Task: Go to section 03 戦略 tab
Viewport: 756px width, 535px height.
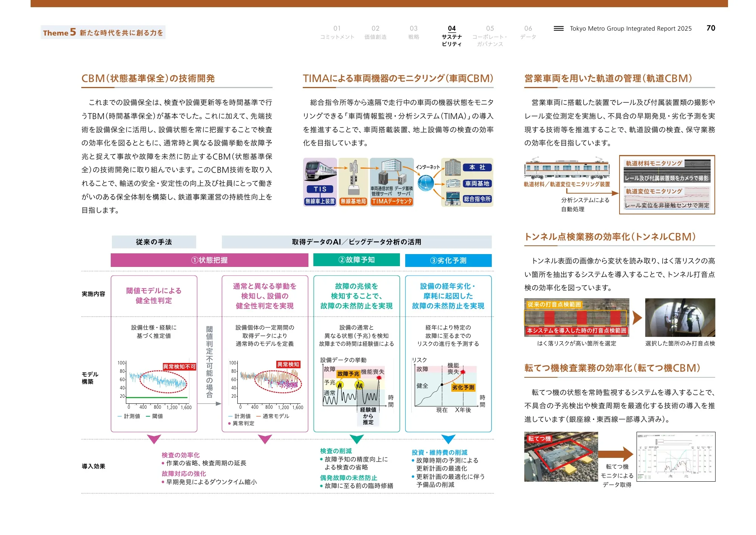Action: [414, 33]
